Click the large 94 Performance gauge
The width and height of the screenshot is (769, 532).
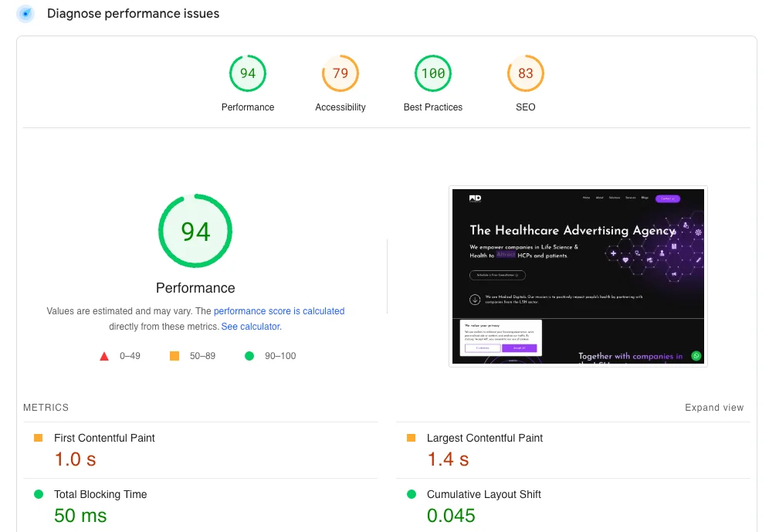click(x=195, y=231)
